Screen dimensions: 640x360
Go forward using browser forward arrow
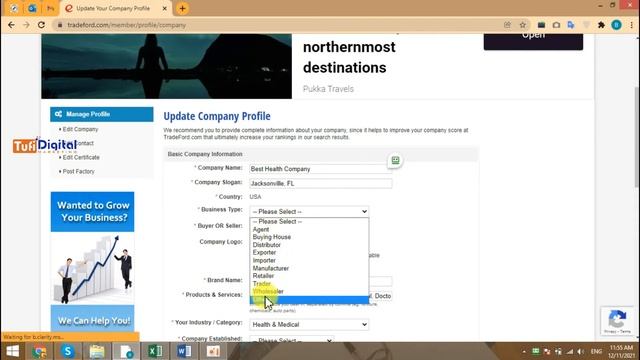coord(26,25)
